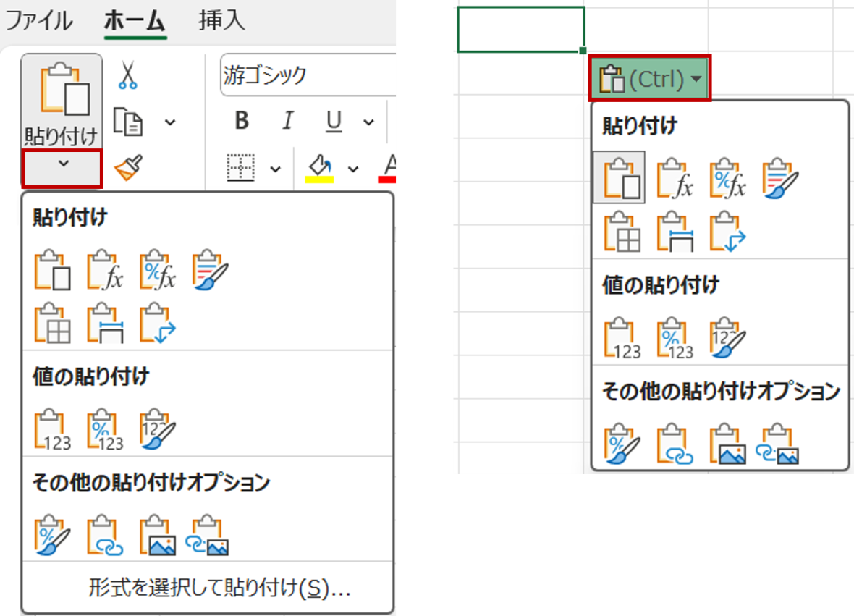Image resolution: width=854 pixels, height=616 pixels.
Task: Open the Paste dropdown arrow under 貼り付け
Action: (62, 169)
